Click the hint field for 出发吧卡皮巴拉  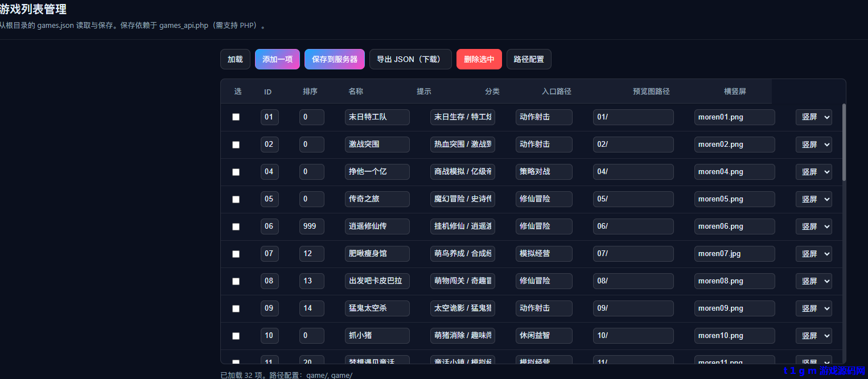click(x=462, y=281)
